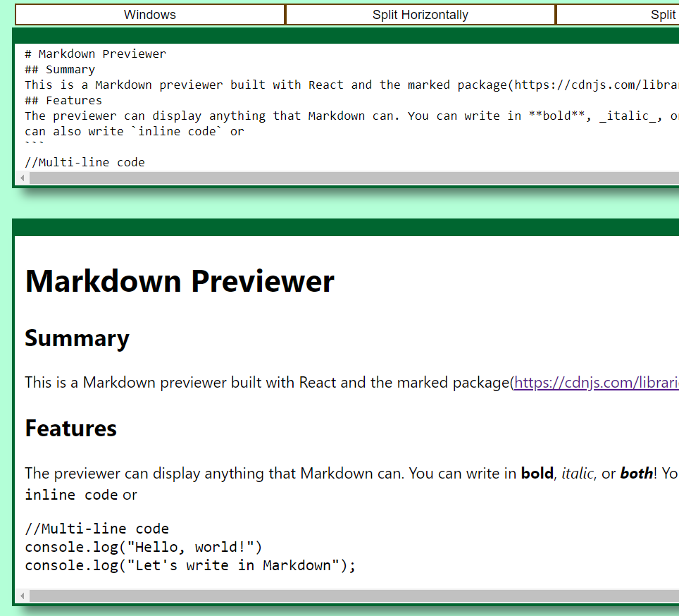Image resolution: width=679 pixels, height=616 pixels.
Task: Click the truncated Split button after Split Horizontally
Action: coord(618,15)
